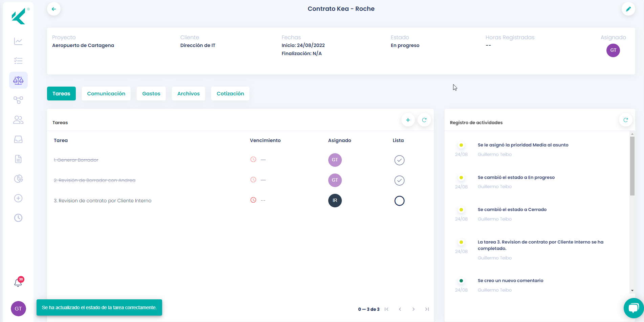Open the inbox icon in sidebar
The height and width of the screenshot is (322, 644).
click(18, 139)
